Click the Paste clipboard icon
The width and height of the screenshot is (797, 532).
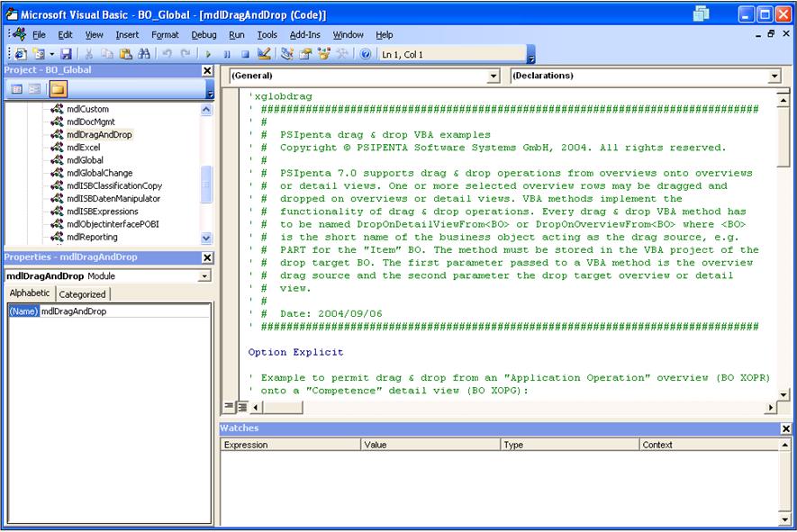click(125, 54)
